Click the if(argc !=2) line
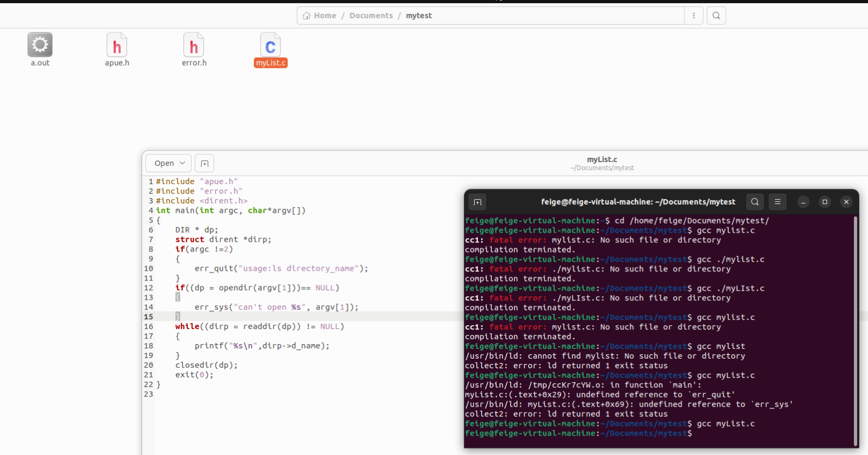Screen dimensions: 868x455 pos(204,249)
